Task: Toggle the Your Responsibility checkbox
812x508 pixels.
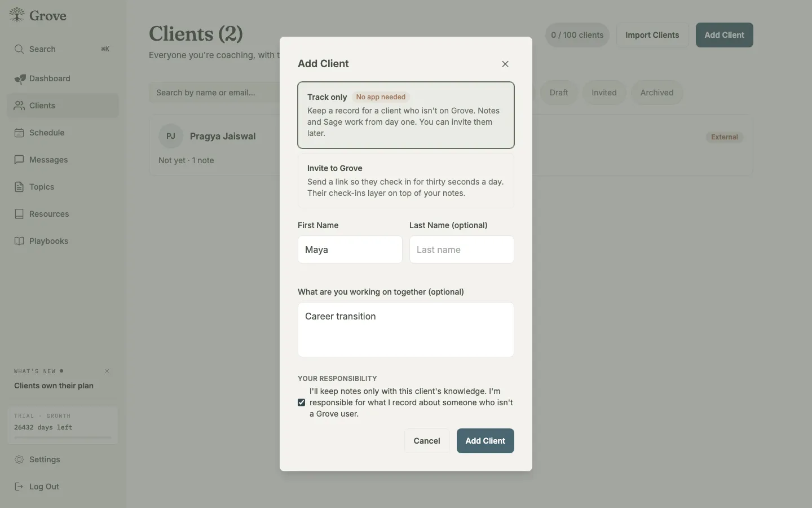Action: click(x=302, y=402)
